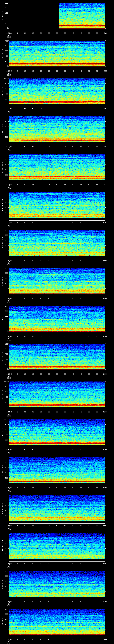
Task: Click the 14:00 end time label
Action: pos(105,374)
